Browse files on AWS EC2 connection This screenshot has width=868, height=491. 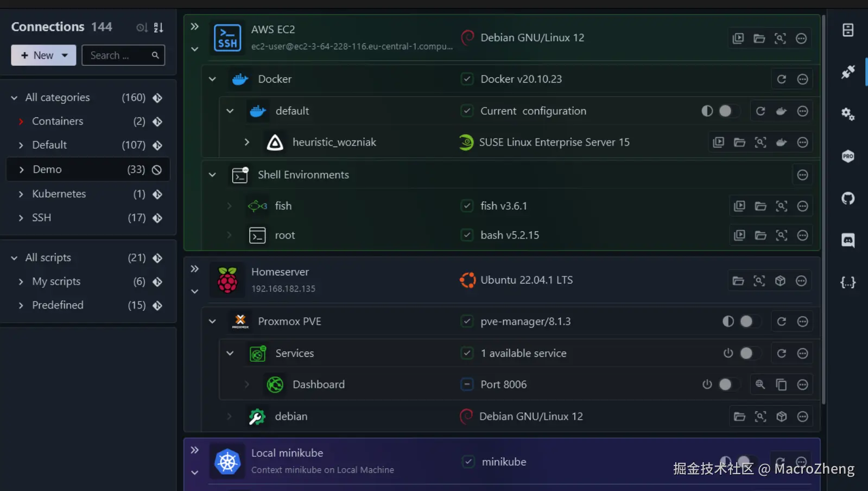[x=759, y=39]
